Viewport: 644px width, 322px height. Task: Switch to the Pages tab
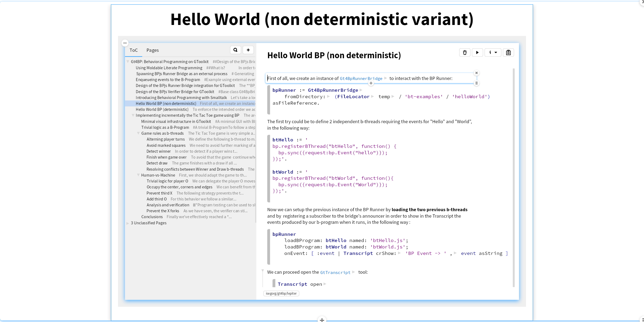[152, 50]
